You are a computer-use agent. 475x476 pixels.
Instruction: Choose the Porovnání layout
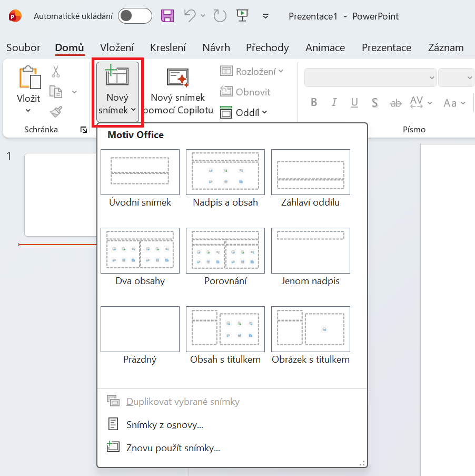tap(225, 257)
